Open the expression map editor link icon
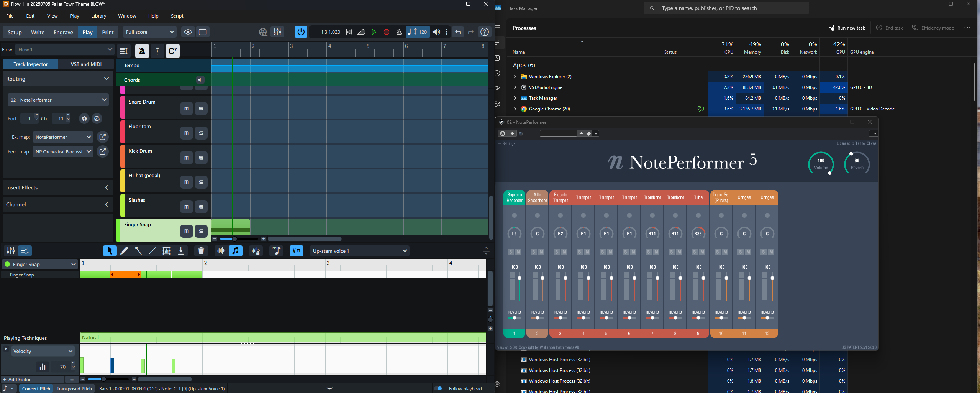The width and height of the screenshot is (980, 393). [103, 137]
